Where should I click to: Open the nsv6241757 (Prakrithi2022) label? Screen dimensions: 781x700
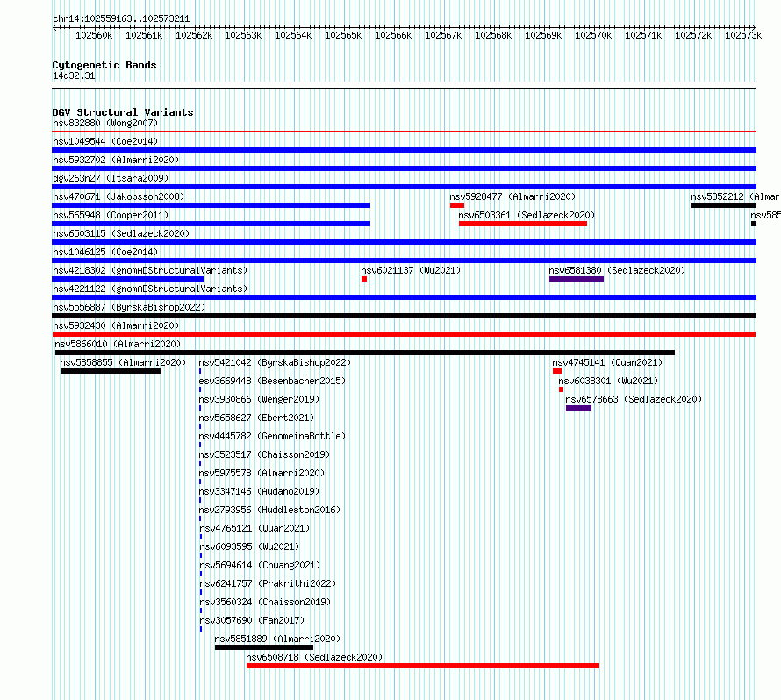[268, 583]
